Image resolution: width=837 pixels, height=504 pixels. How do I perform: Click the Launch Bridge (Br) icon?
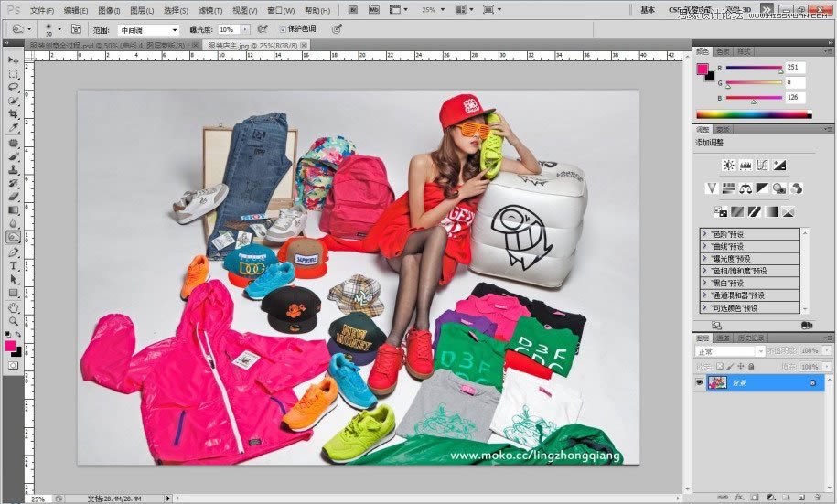click(x=352, y=10)
